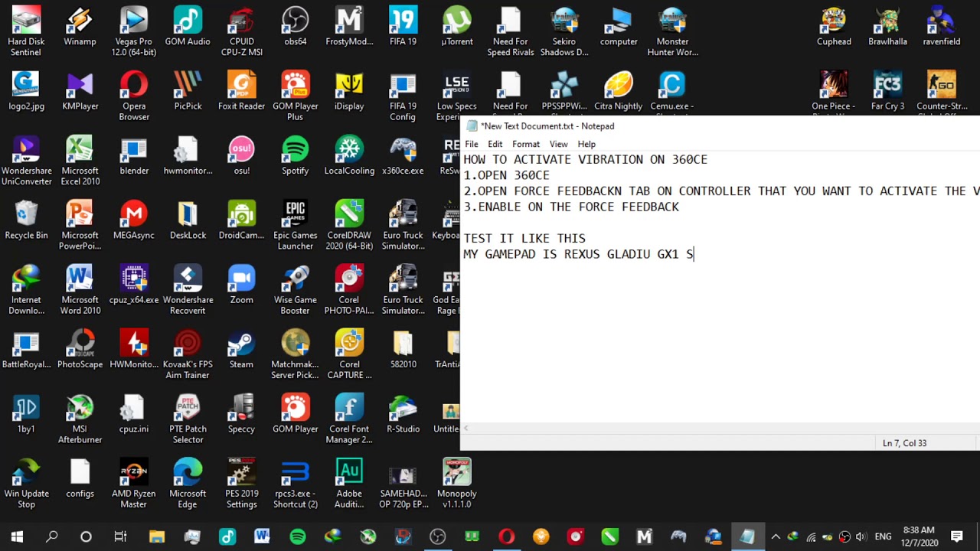Select the Cuphead desktop icon

834,27
